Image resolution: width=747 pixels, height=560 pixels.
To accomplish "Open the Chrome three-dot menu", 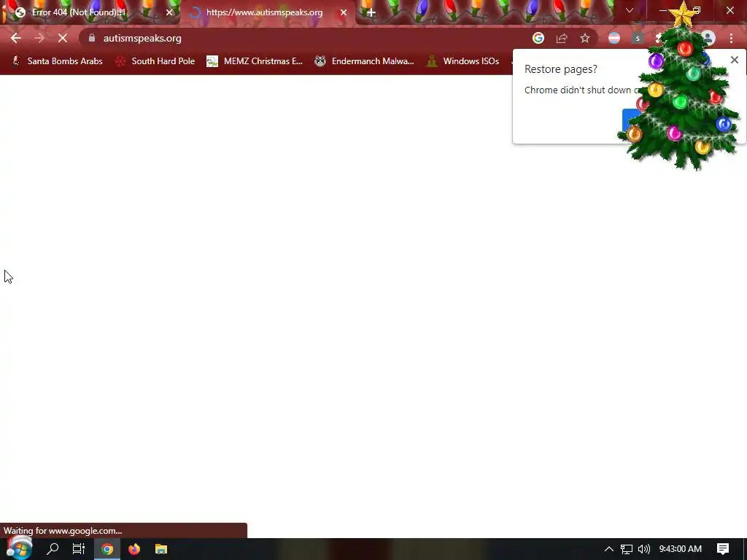I will (731, 38).
